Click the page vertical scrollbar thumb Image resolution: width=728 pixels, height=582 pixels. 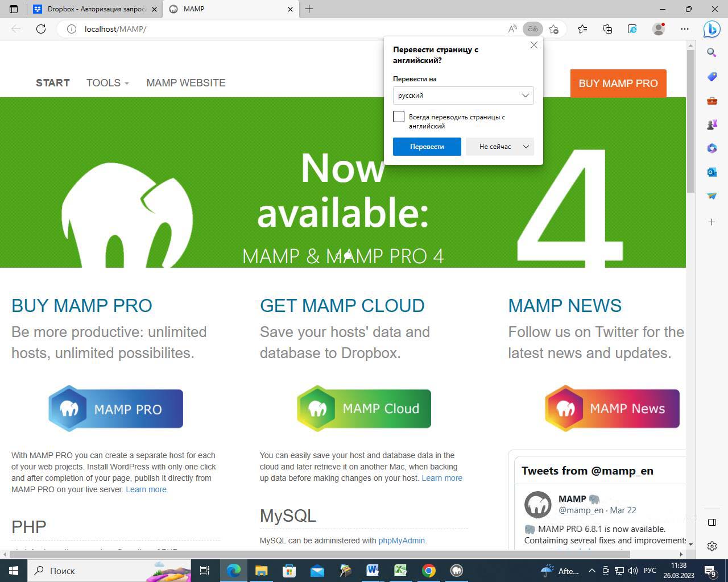pos(690,119)
